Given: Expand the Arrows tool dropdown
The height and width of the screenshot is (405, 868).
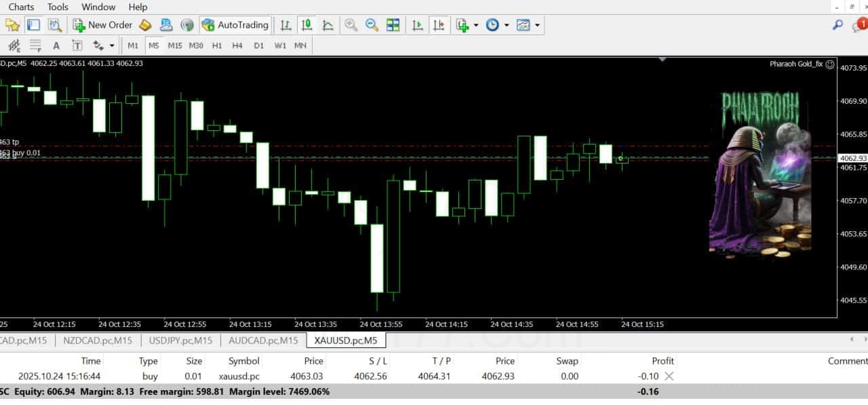Looking at the screenshot, I should pyautogui.click(x=112, y=45).
